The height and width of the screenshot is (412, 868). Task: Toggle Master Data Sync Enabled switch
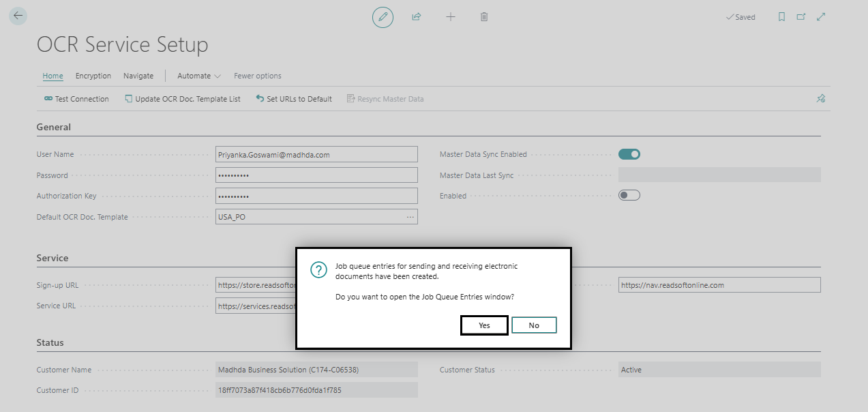coord(629,154)
